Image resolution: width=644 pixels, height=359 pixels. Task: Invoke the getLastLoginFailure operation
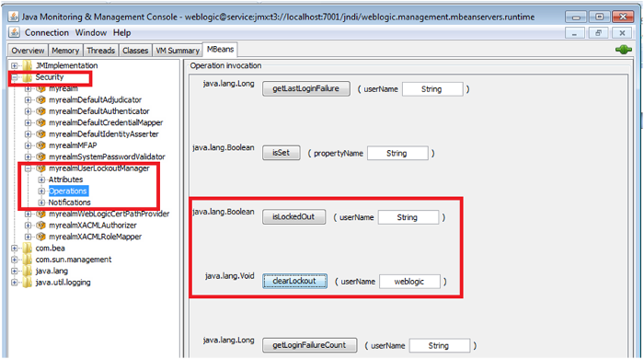pos(306,88)
